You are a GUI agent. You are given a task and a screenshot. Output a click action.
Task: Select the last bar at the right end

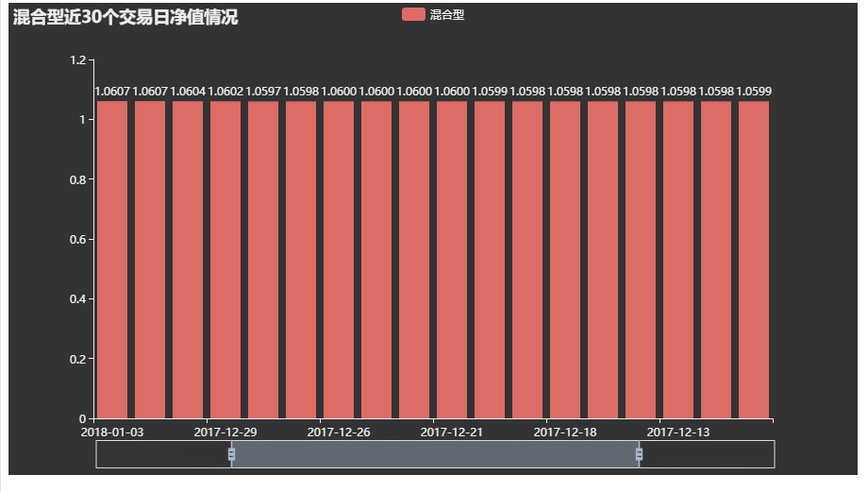pos(754,260)
